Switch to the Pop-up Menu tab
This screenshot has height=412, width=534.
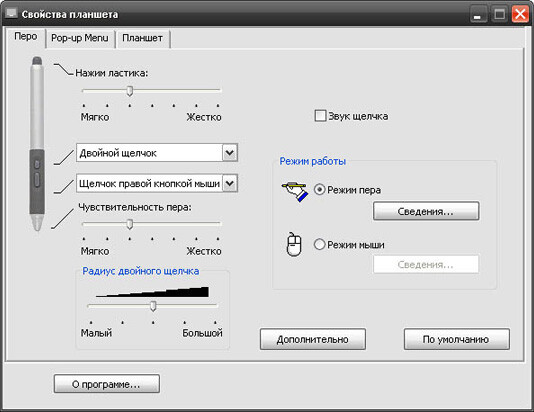click(x=80, y=38)
